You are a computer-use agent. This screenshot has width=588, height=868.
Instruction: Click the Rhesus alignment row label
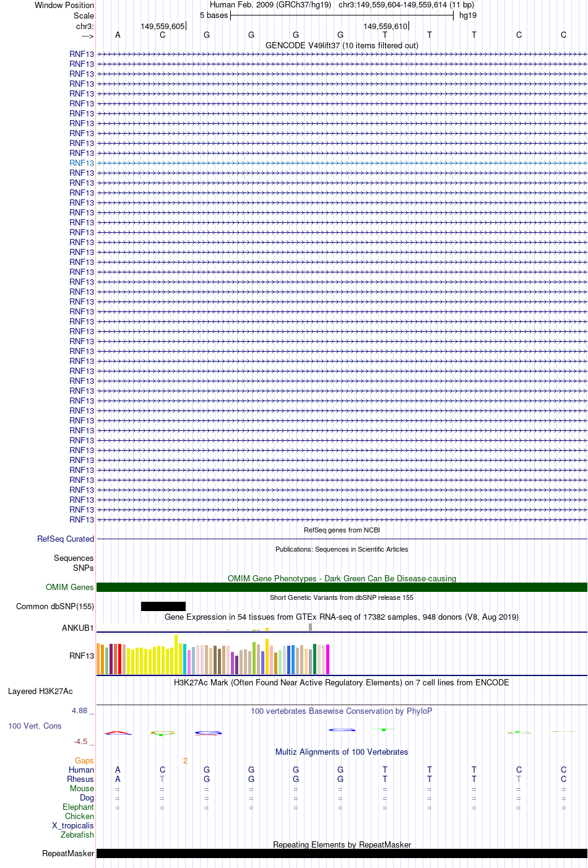click(x=80, y=779)
